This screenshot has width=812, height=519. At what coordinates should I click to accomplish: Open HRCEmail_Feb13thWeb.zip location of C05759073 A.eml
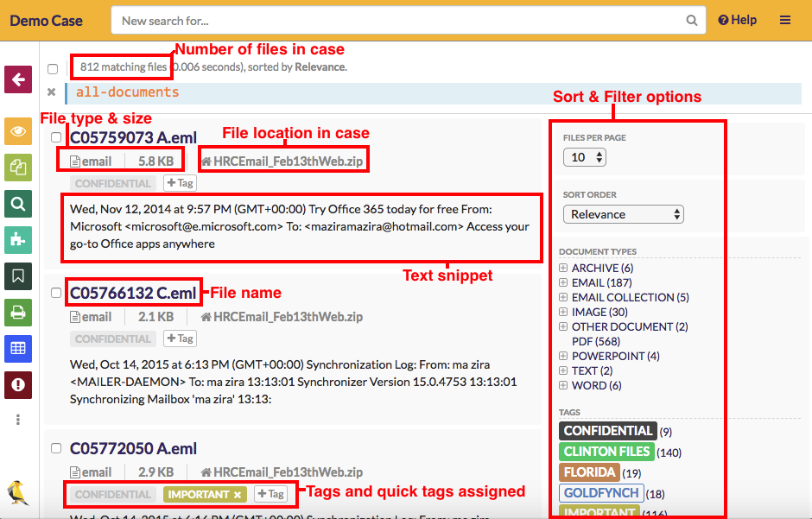point(282,161)
